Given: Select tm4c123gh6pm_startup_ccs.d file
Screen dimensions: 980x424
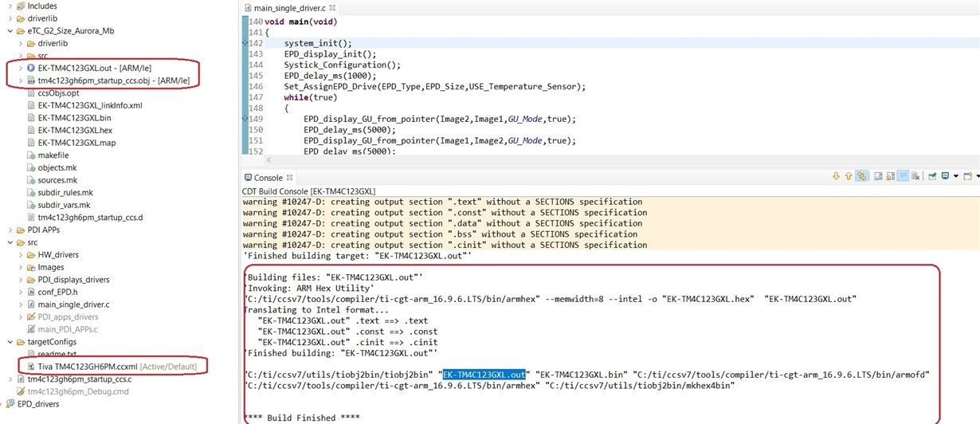Looking at the screenshot, I should [x=90, y=217].
